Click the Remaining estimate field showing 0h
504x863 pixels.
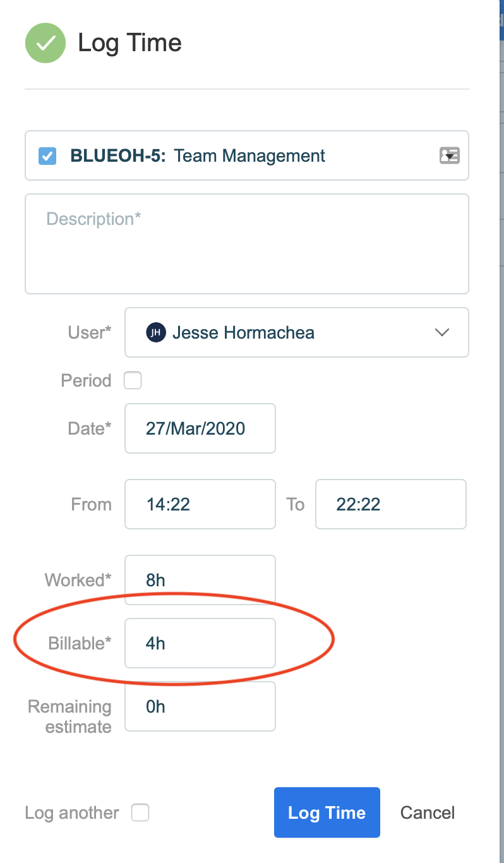coord(200,706)
